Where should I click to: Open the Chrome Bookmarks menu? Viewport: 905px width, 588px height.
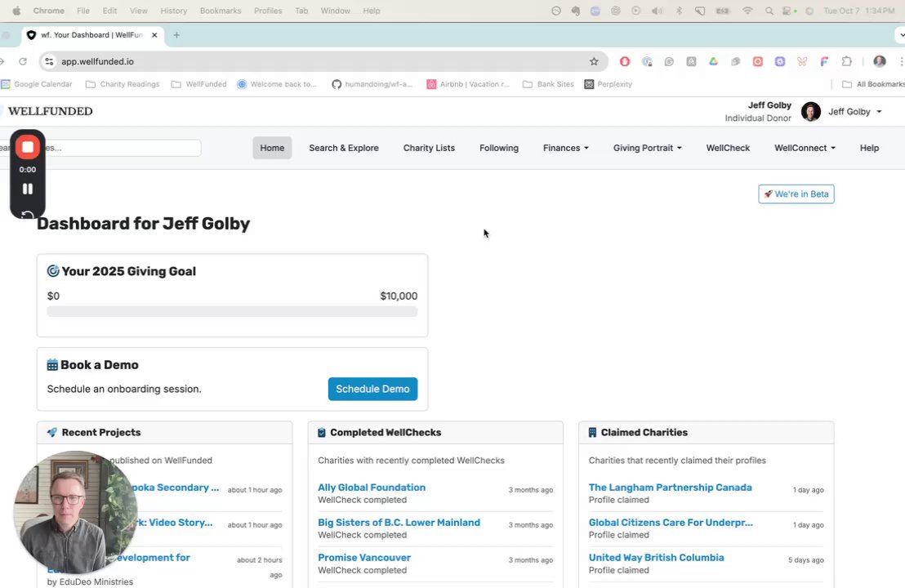[x=221, y=11]
